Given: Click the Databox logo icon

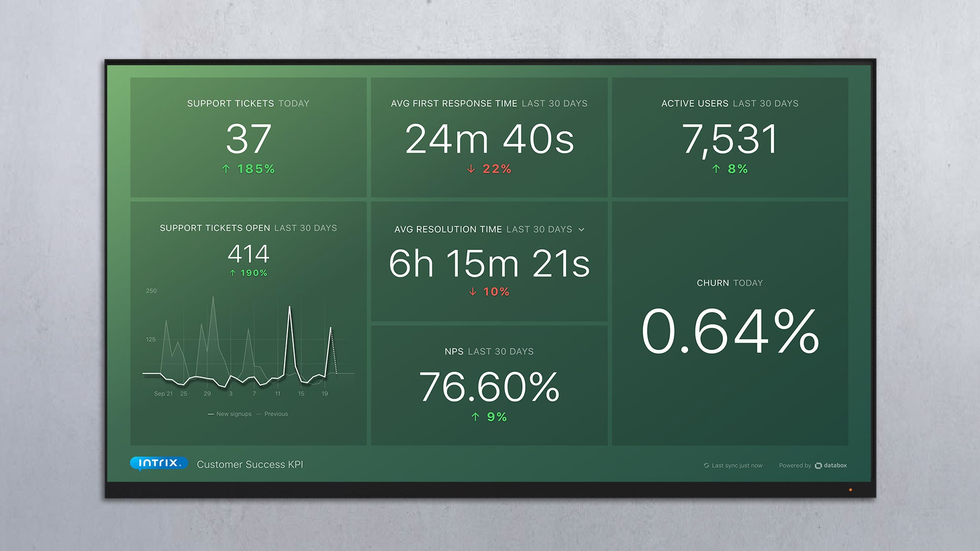Looking at the screenshot, I should 818,466.
